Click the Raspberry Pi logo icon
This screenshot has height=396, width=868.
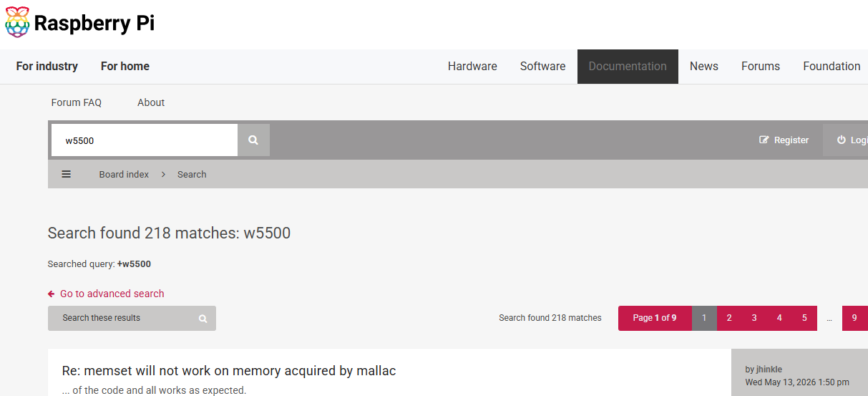[17, 22]
